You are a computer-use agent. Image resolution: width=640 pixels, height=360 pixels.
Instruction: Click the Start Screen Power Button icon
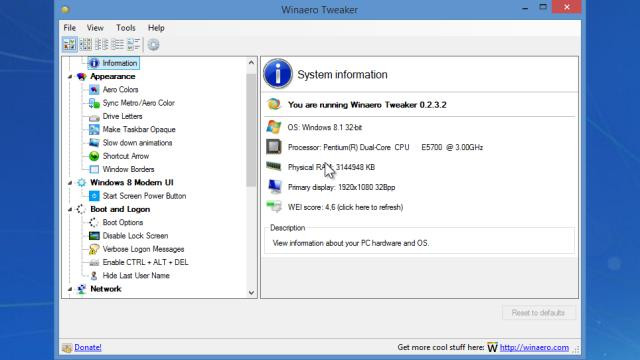coord(94,196)
